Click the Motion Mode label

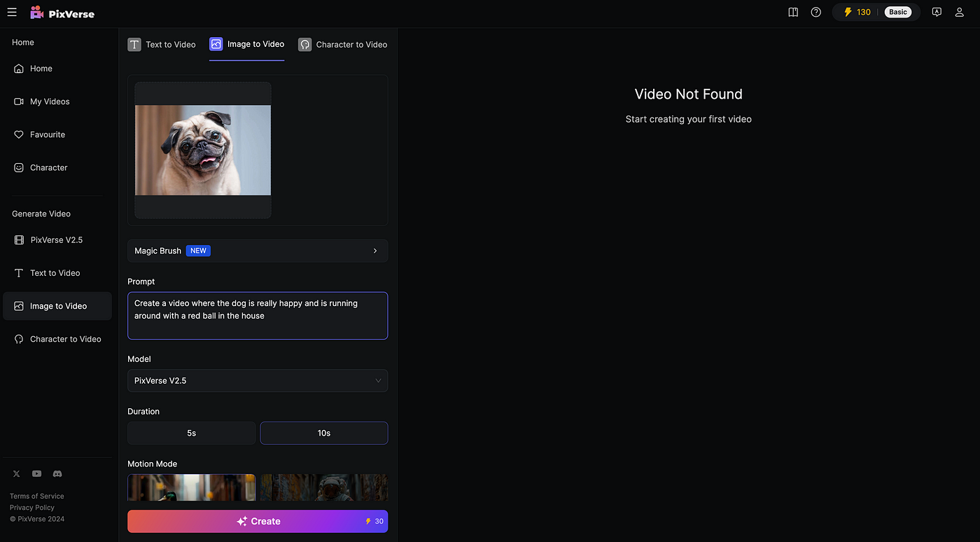152,464
